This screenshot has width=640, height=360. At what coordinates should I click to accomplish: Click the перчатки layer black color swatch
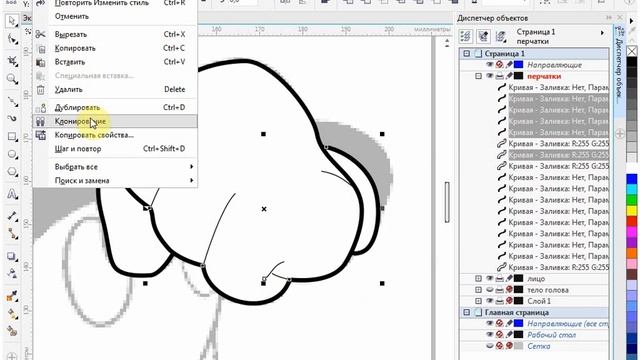pos(518,76)
